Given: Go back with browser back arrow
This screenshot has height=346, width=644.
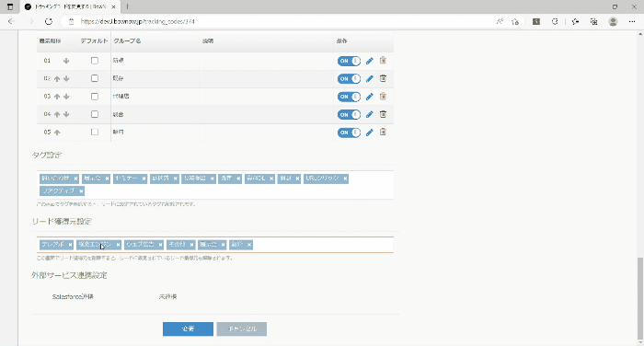Looking at the screenshot, I should pos(11,21).
